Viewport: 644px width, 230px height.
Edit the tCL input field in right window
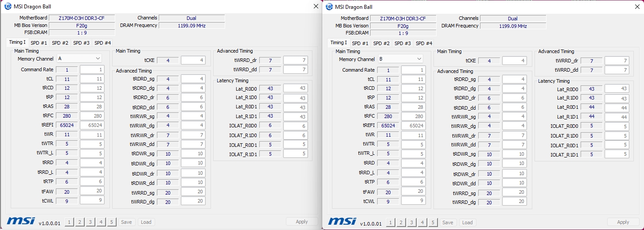(x=414, y=79)
